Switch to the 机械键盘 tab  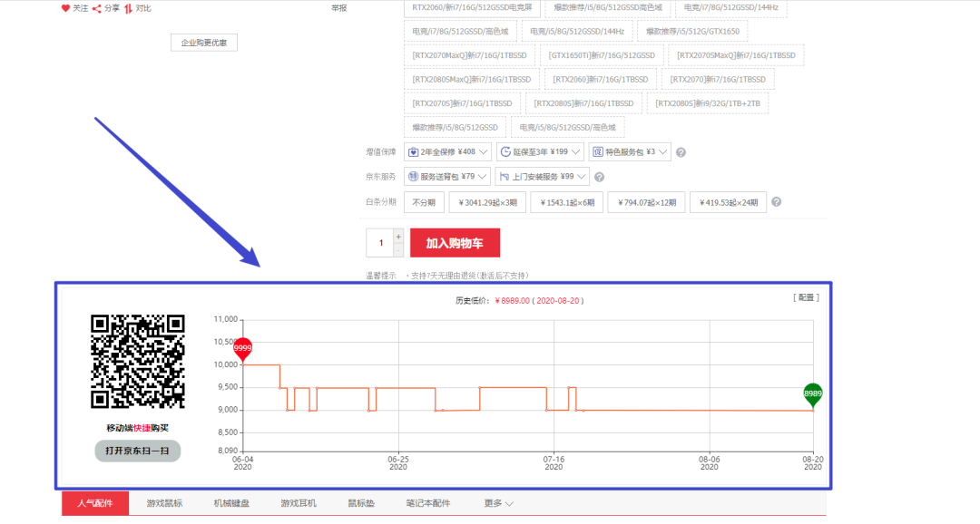[x=231, y=503]
